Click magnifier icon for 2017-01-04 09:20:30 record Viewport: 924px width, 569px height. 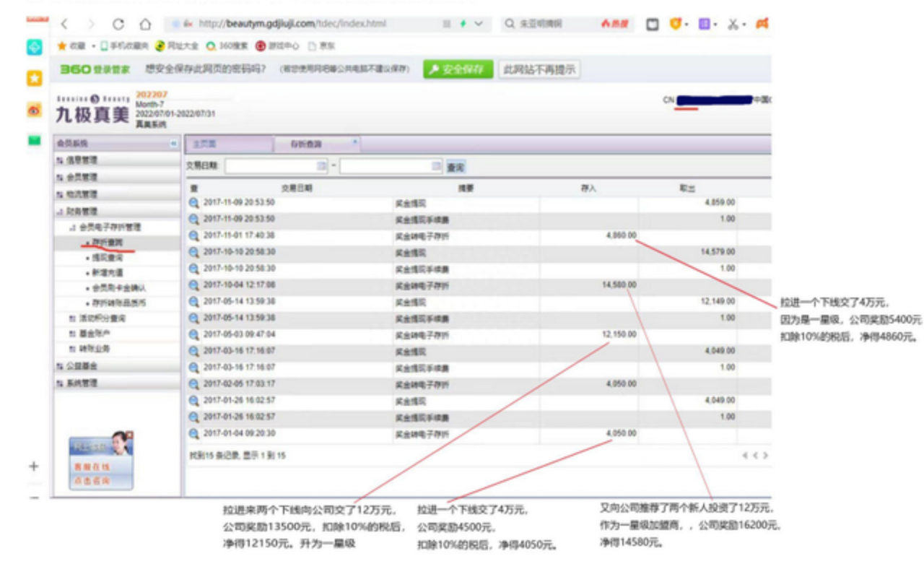point(193,434)
